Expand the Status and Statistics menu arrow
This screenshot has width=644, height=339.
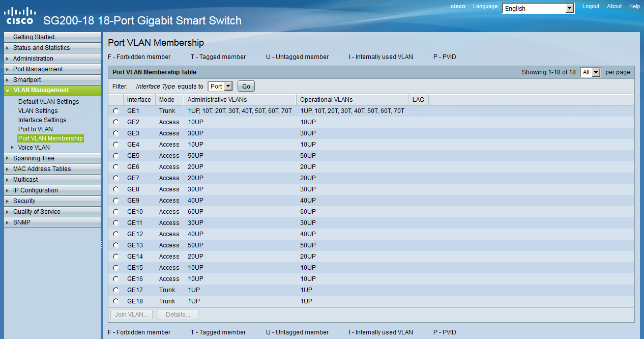click(x=8, y=48)
